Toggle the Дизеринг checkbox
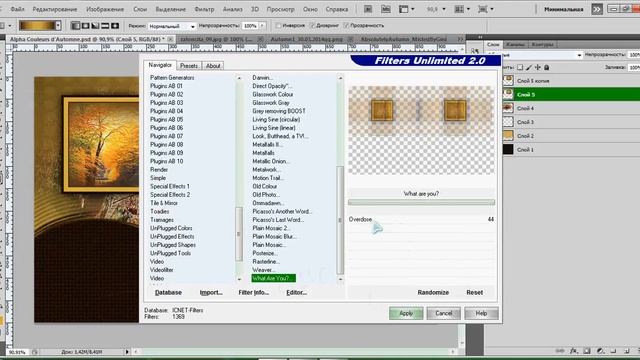 [x=312, y=25]
